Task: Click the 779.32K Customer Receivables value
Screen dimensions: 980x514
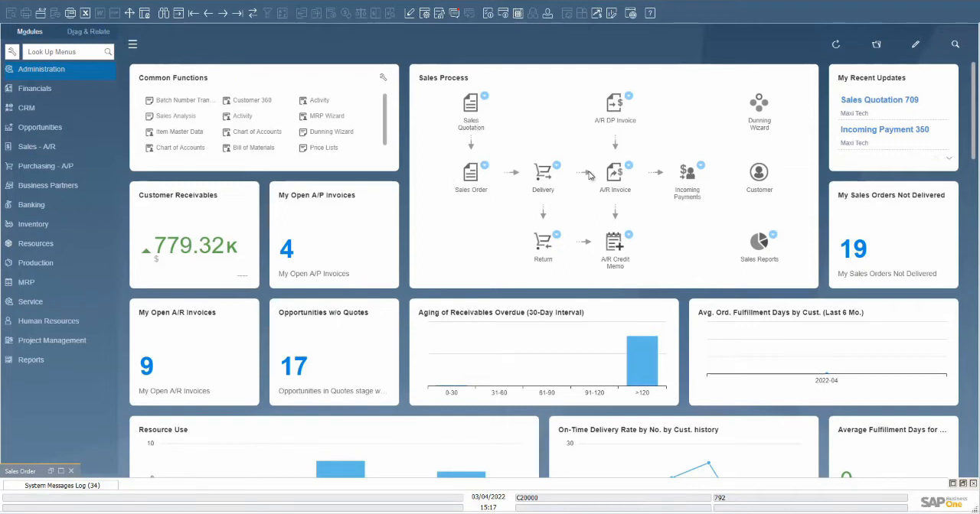Action: click(196, 245)
